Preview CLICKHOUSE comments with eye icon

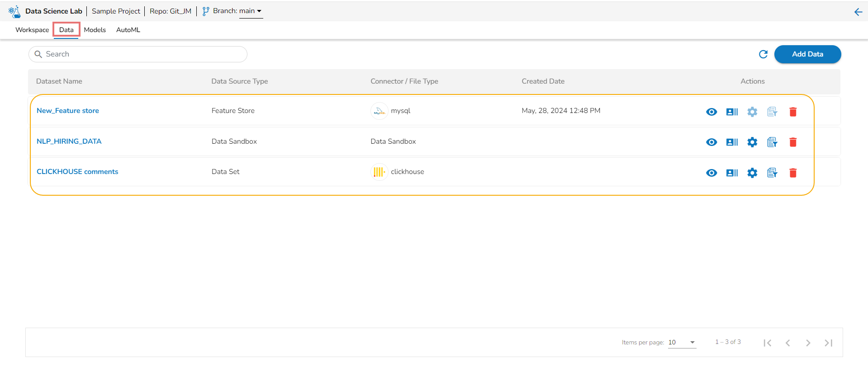click(711, 173)
